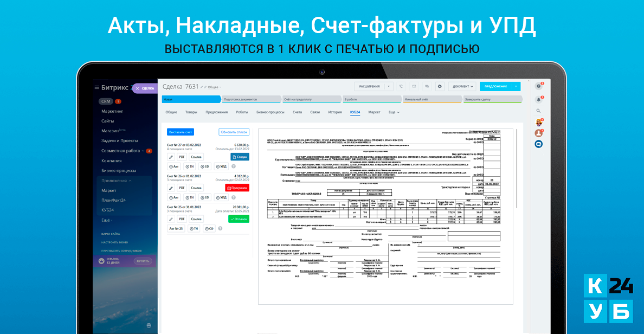The width and height of the screenshot is (644, 334).
Task: Open the ДОКУМЕНТ dropdown
Action: point(462,86)
